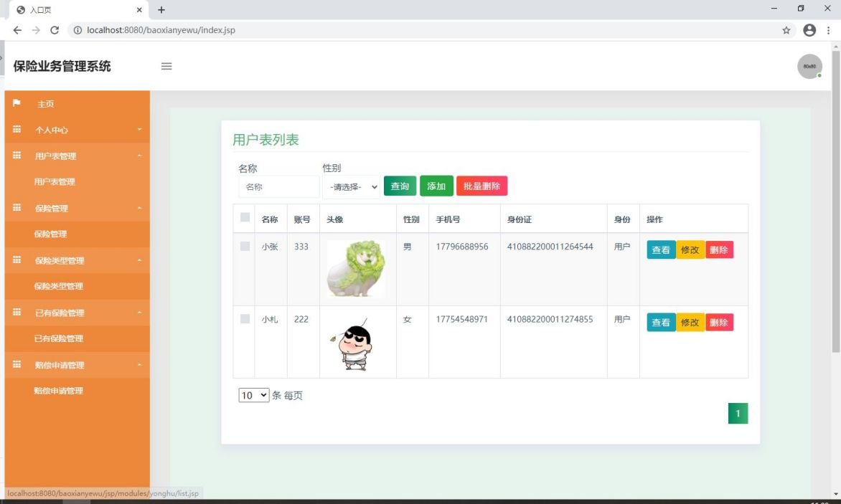The height and width of the screenshot is (504, 841).
Task: Click the 身份证 column header
Action: (x=520, y=219)
